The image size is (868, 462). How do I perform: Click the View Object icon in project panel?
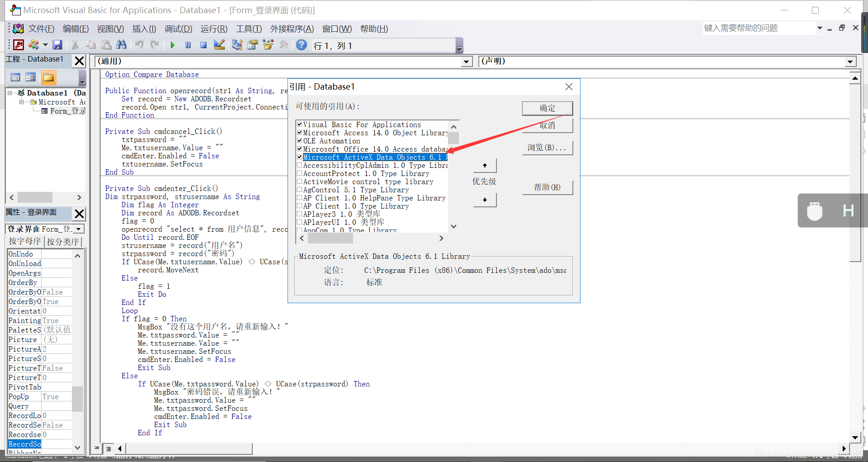click(30, 77)
